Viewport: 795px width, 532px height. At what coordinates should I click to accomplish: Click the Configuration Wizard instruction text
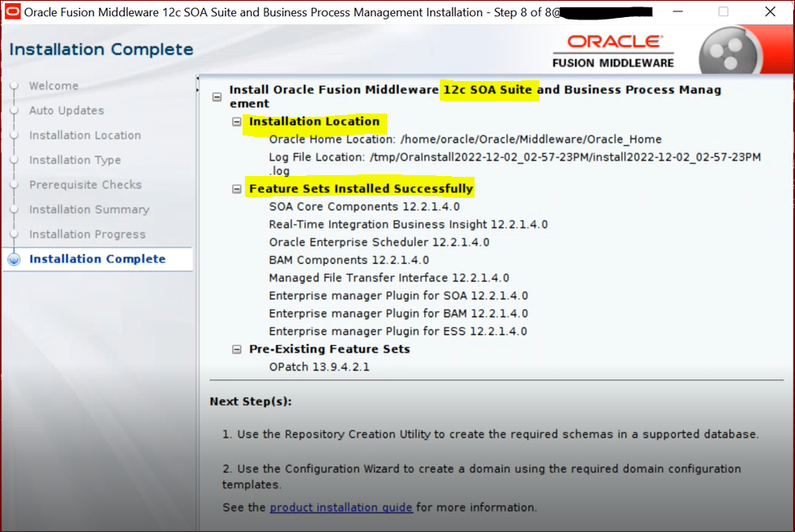point(482,476)
